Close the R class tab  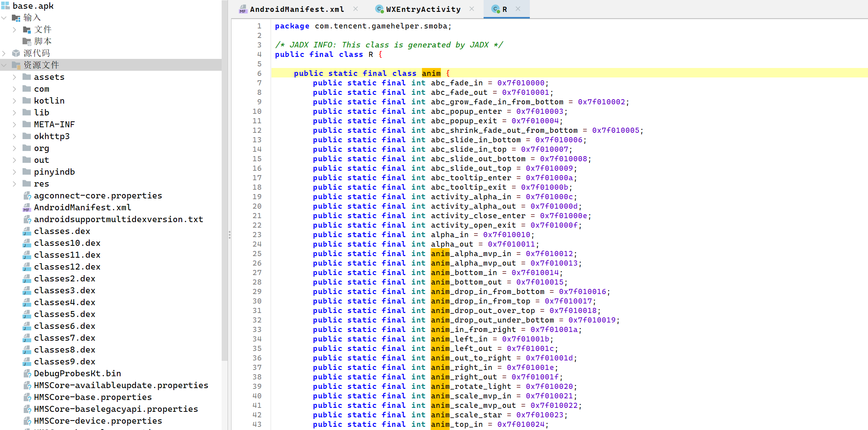(x=518, y=9)
